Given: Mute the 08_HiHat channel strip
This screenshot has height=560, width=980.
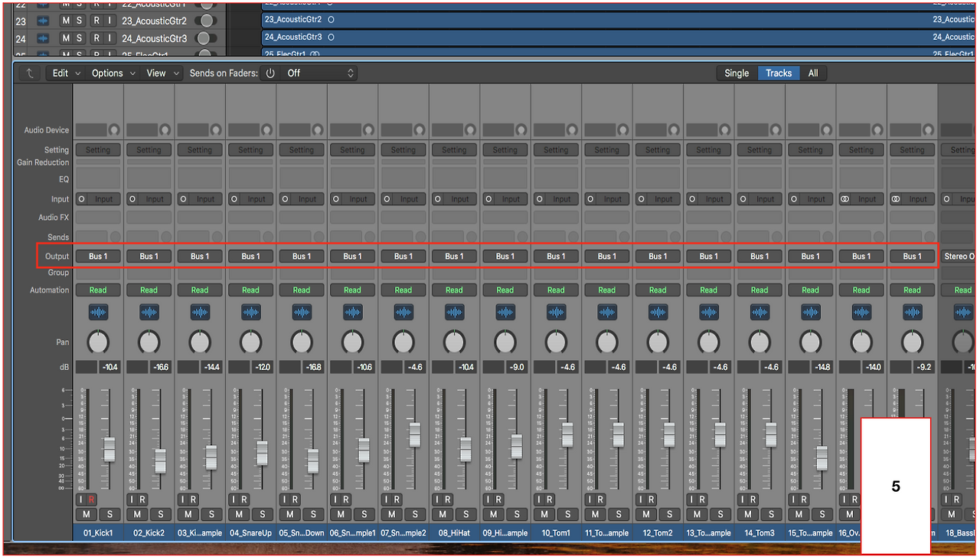Looking at the screenshot, I should 443,514.
